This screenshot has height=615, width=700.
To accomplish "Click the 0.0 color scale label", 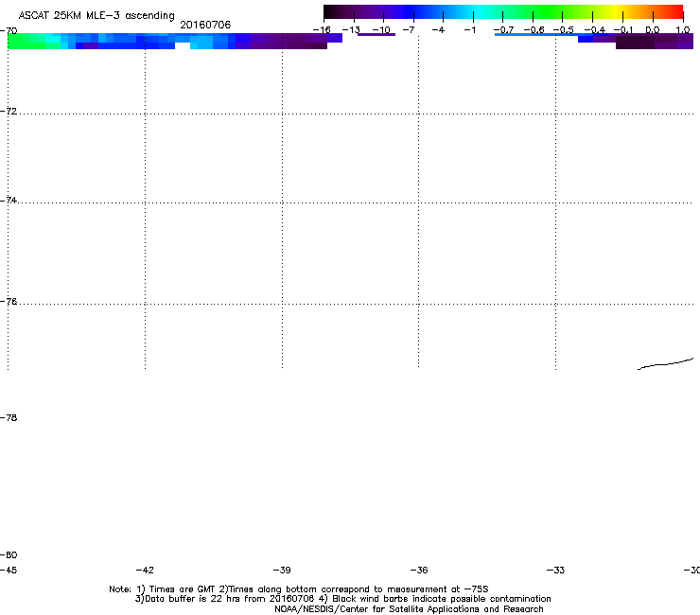I will click(653, 29).
